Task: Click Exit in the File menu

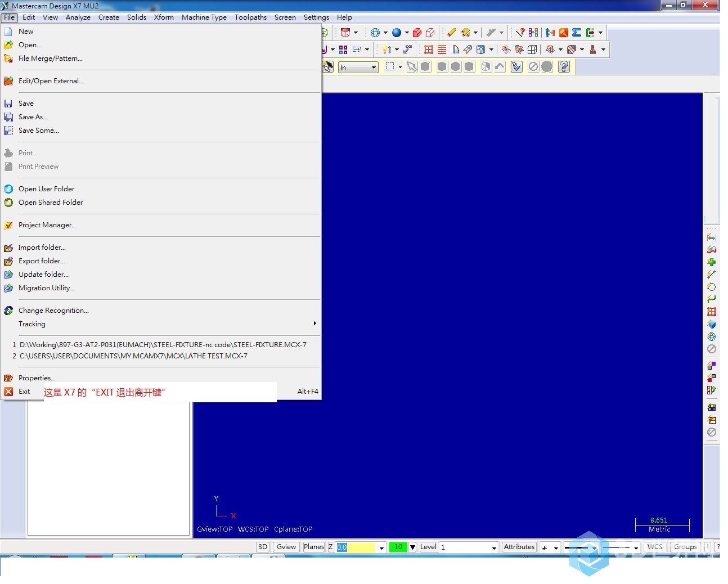Action: click(161, 392)
